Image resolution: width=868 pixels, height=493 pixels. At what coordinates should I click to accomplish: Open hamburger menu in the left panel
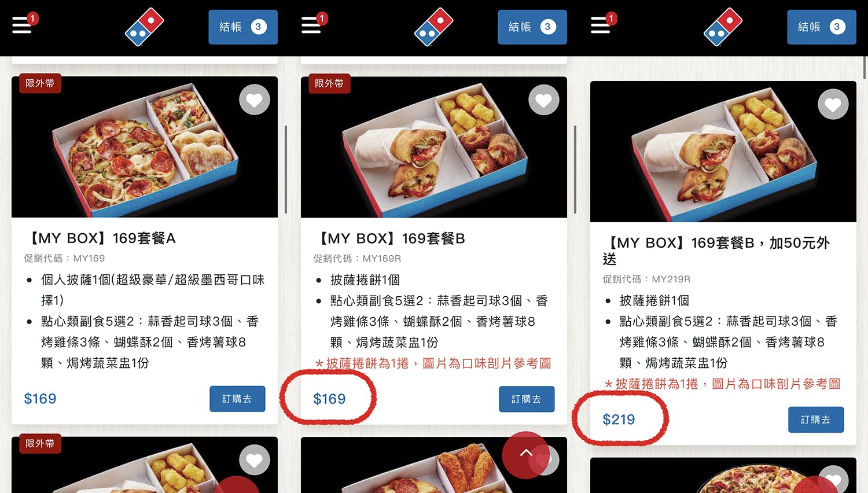(x=22, y=25)
